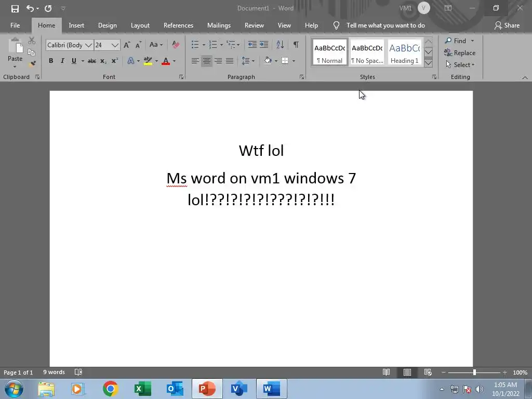Open the spelling proofing status icon
Viewport: 532px width, 399px height.
pos(78,372)
